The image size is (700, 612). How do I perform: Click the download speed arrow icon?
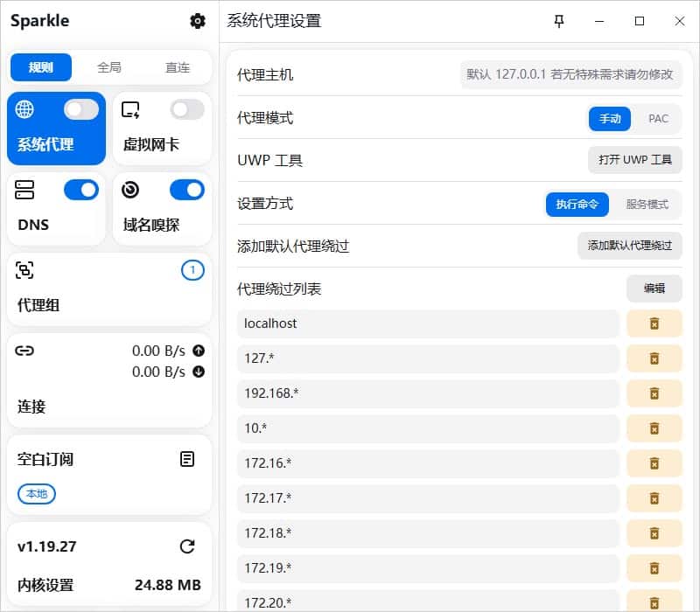click(199, 372)
